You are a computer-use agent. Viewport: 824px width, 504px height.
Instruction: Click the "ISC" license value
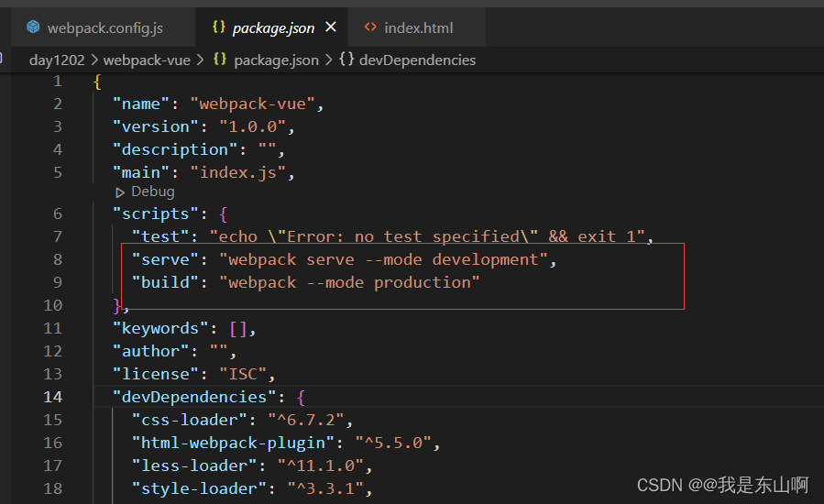(243, 374)
